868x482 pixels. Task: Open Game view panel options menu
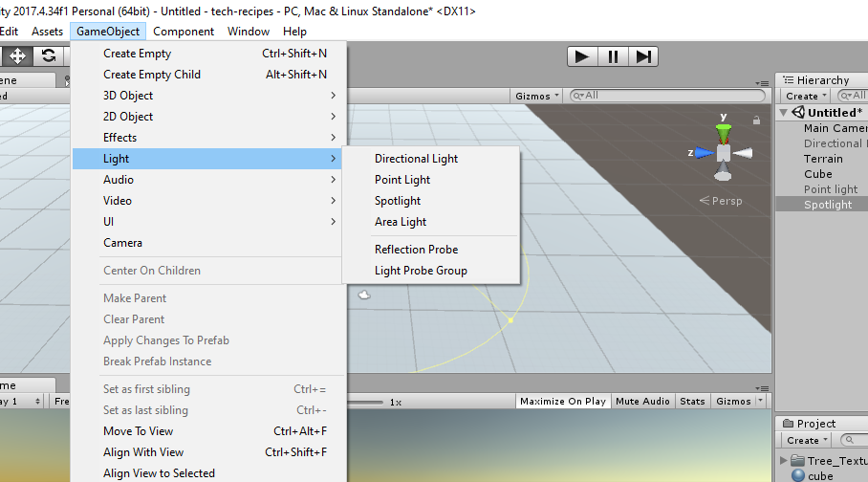[x=762, y=388]
